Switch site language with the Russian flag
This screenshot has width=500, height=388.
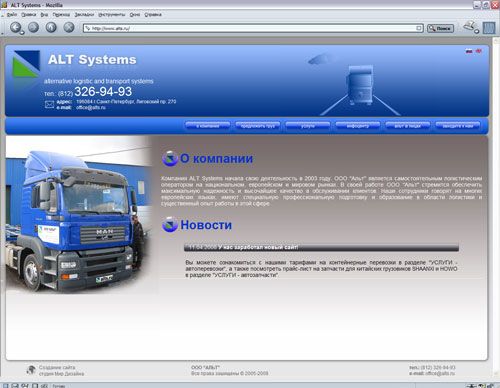pos(469,51)
